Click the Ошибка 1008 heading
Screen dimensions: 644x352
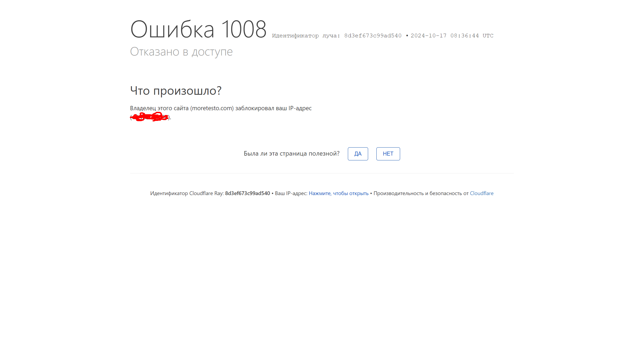point(198,29)
